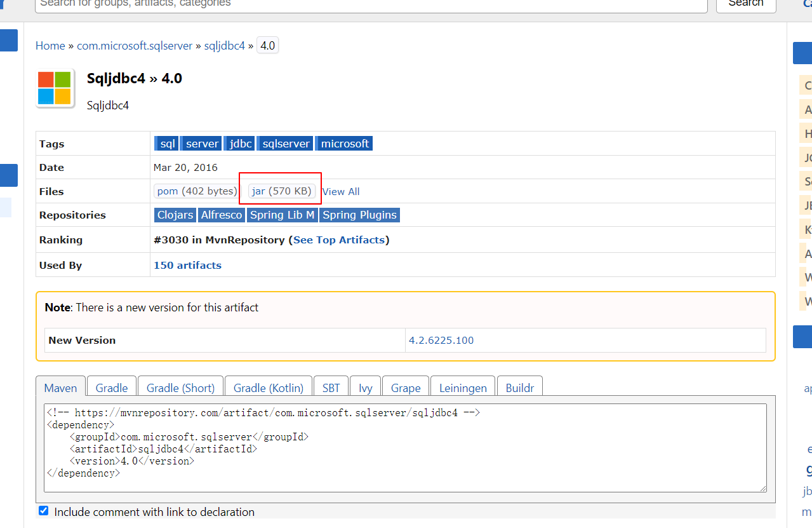Click the sqljdbc4 breadcrumb link
Image resolution: width=812 pixels, height=528 pixels.
coord(224,46)
